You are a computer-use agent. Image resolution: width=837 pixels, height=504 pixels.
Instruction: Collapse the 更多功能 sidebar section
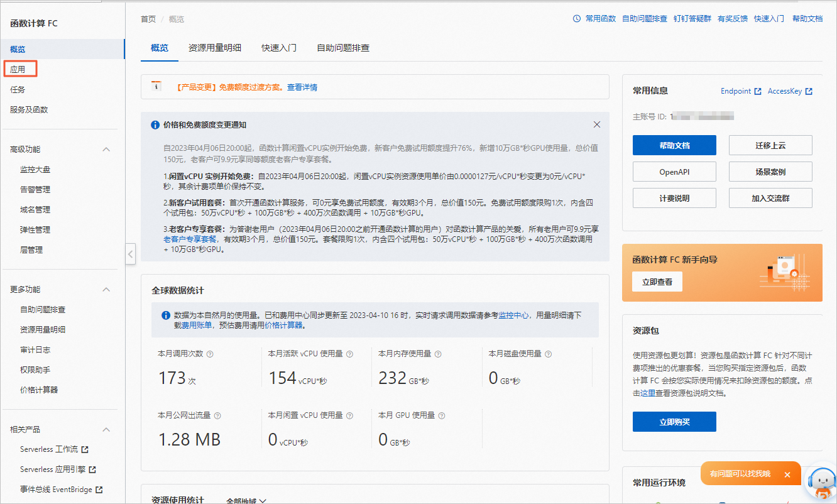pos(106,290)
